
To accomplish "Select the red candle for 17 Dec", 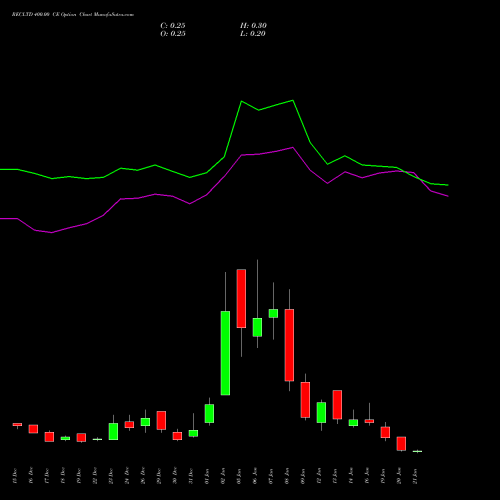I will (49, 437).
